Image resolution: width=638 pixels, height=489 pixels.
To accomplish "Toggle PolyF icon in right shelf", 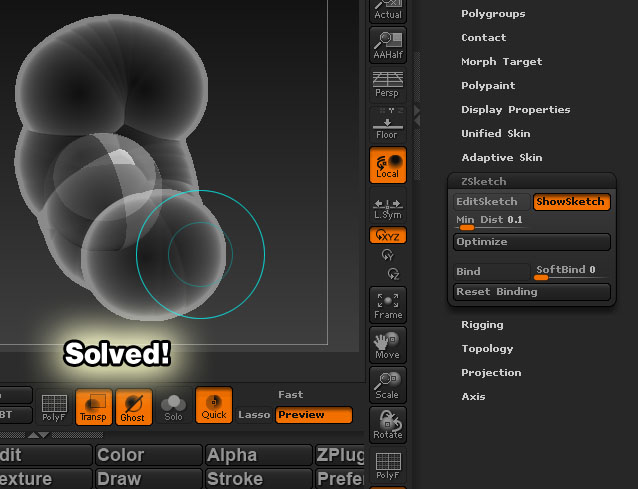I will [388, 465].
